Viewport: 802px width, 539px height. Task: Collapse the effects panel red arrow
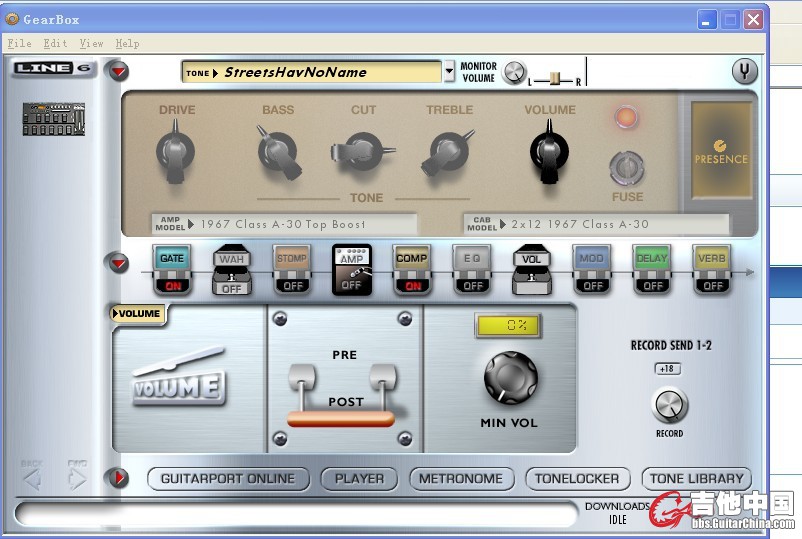tap(118, 263)
